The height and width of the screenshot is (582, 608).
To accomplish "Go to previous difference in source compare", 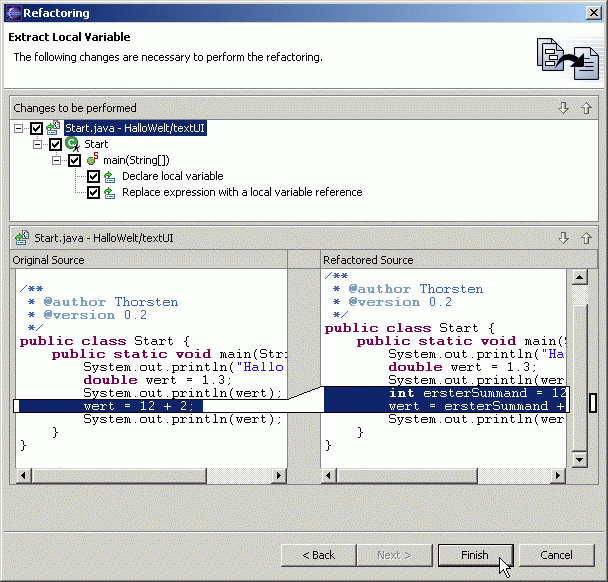I will pos(586,238).
